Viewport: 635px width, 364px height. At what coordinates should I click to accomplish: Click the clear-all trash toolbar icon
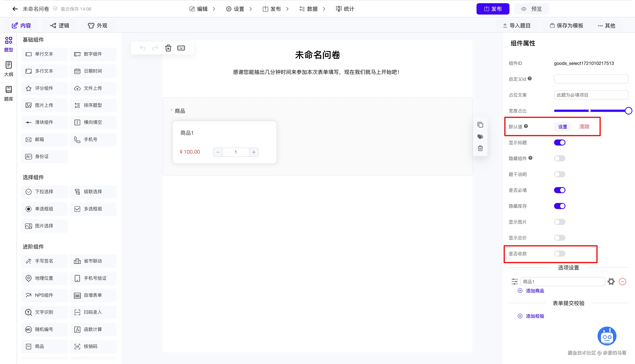click(x=168, y=48)
